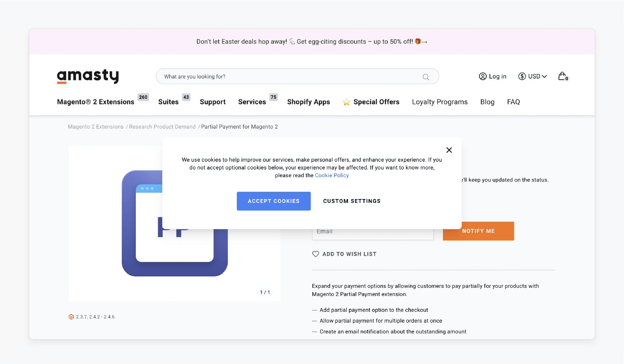Viewport: 624px width, 364px height.
Task: Open the Cookie Policy link
Action: click(332, 175)
